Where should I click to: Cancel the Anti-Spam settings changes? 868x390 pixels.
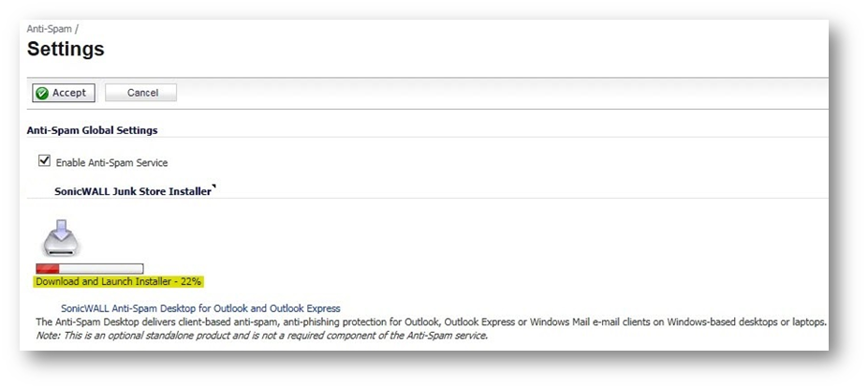pos(141,93)
